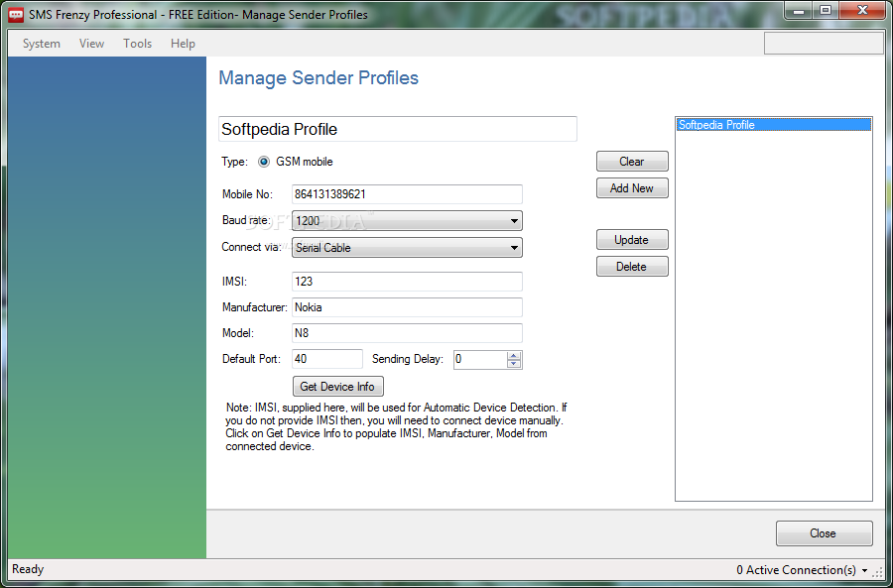Click the IMSI input field
The image size is (893, 588).
(407, 282)
